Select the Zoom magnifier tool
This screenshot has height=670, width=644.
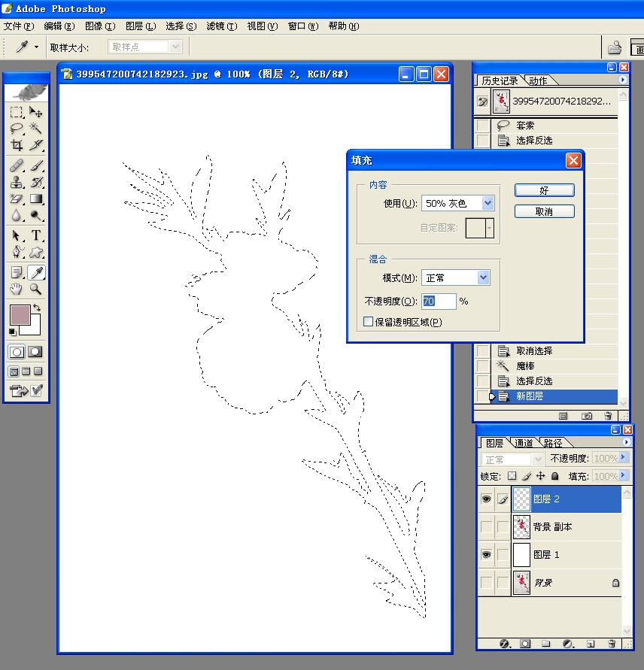35,289
